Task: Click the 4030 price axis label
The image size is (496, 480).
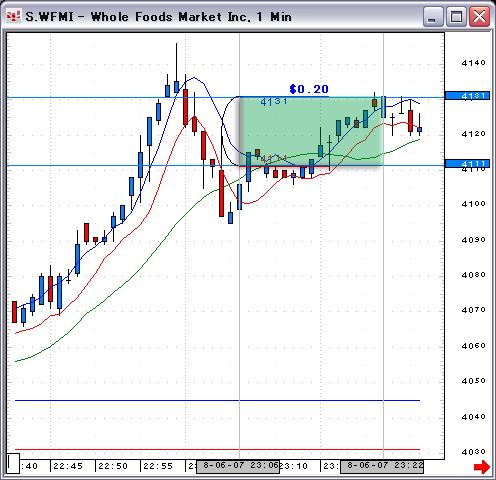Action: click(x=473, y=452)
